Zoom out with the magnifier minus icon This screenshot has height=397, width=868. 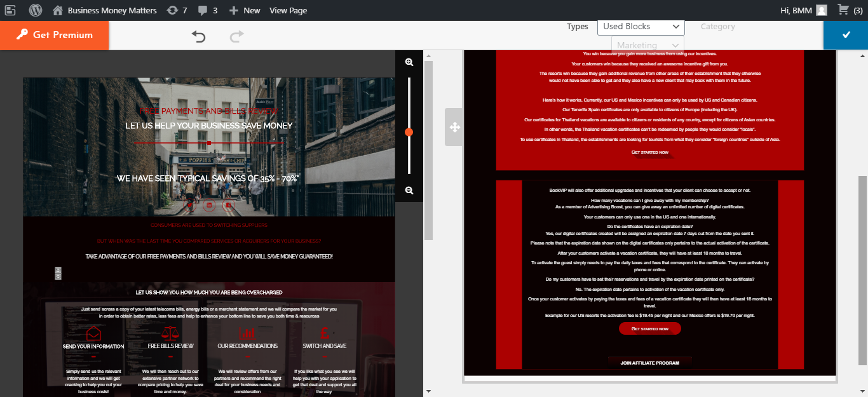[409, 191]
